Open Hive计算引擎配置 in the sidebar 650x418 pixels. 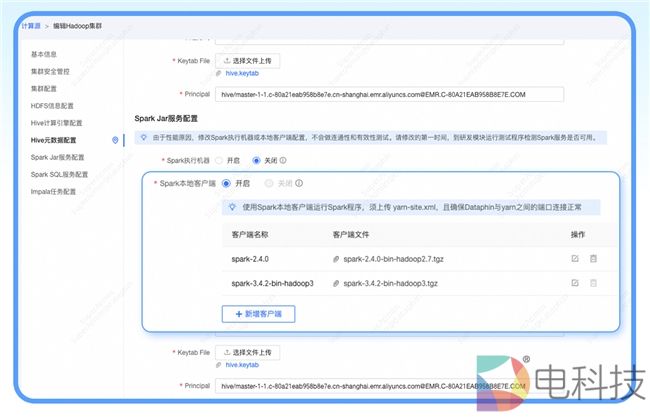[x=56, y=123]
